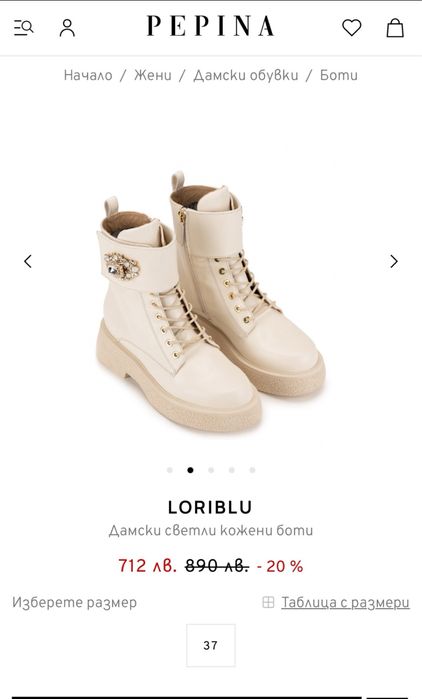Click the LORIBLU brand name

coord(211,507)
